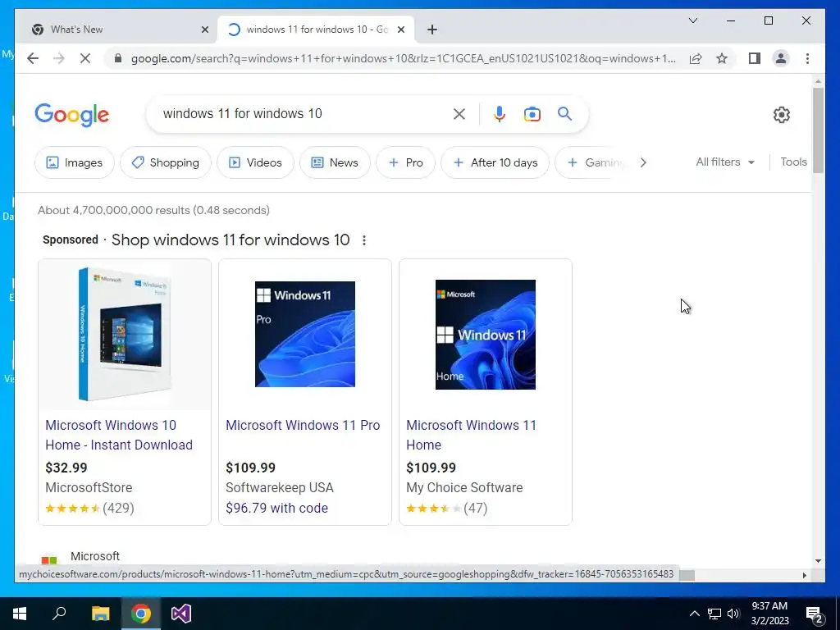Click the URL address bar

pyautogui.click(x=404, y=58)
